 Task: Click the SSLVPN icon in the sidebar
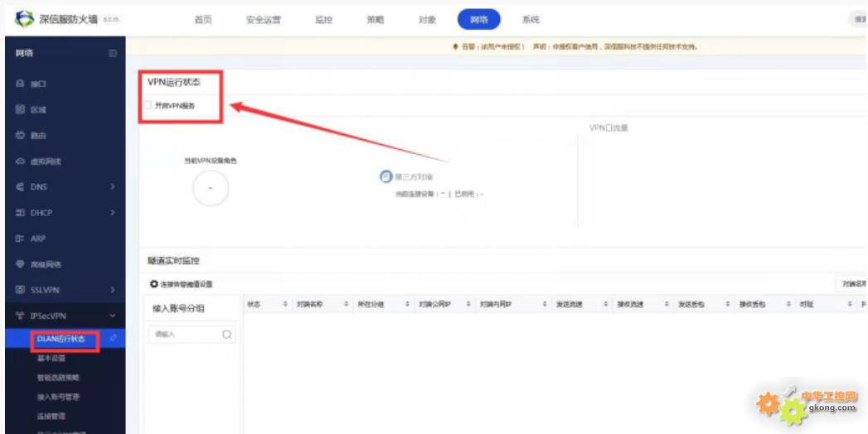pos(20,290)
